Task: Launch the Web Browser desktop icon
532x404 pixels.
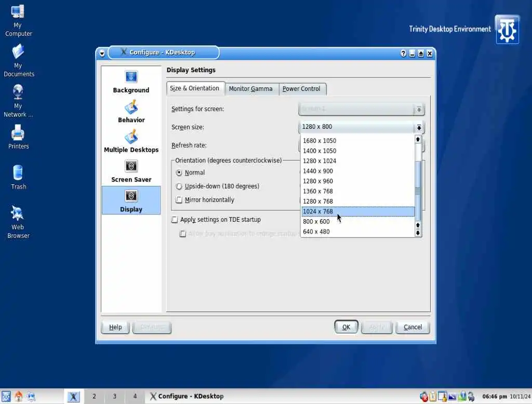Action: pyautogui.click(x=18, y=222)
